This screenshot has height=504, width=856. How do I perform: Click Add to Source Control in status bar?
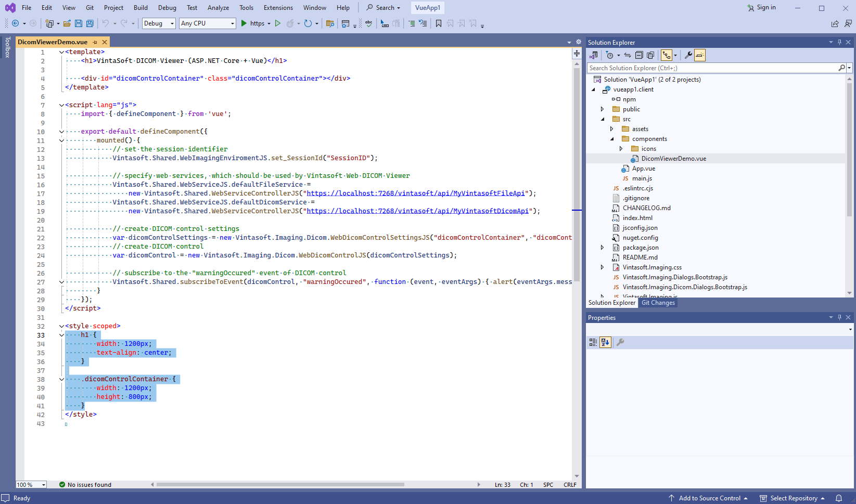708,498
